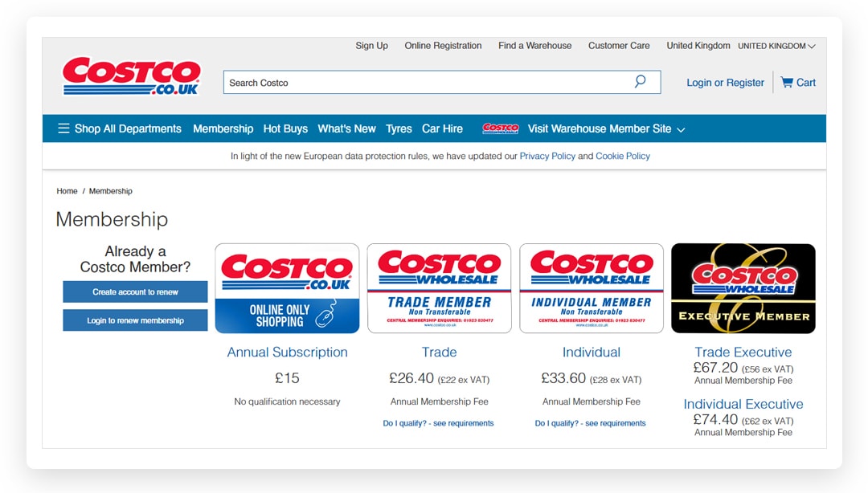The image size is (868, 493).
Task: Select the Individual Member card image
Action: [x=592, y=288]
